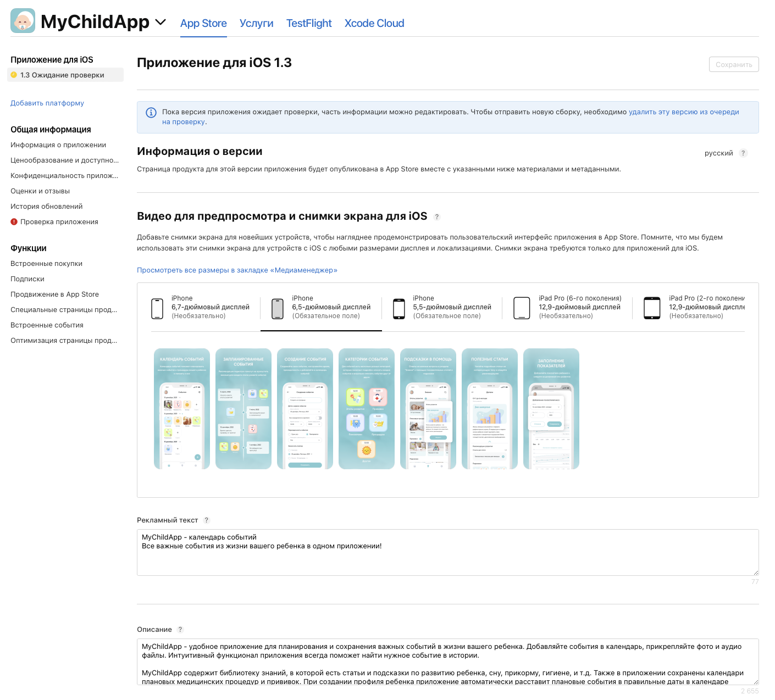
Task: Open the русский language selector
Action: (x=718, y=153)
